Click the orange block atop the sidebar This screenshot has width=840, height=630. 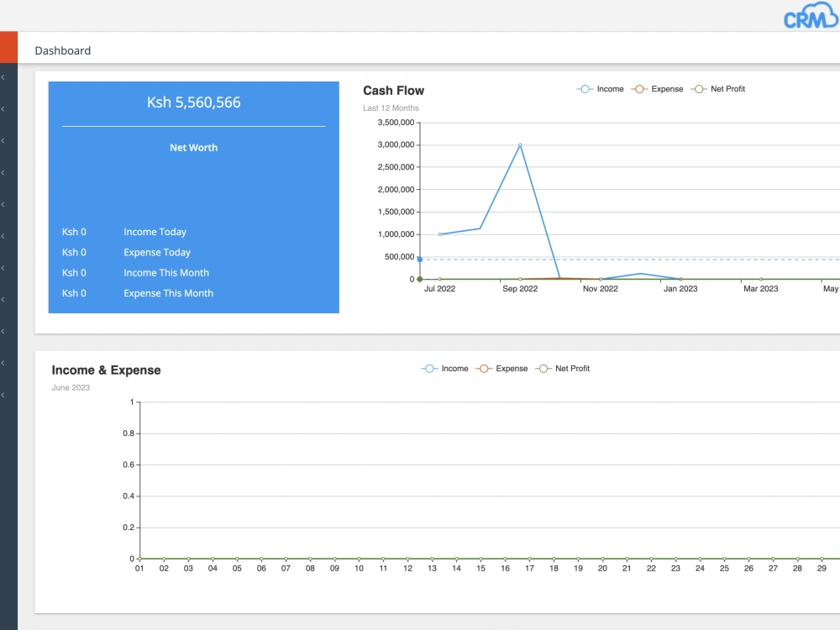point(8,47)
